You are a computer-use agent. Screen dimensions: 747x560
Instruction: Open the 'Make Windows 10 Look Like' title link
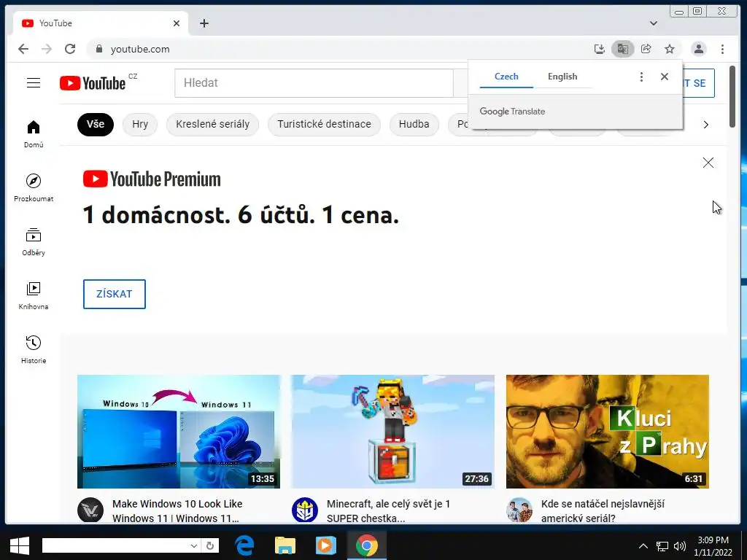tap(177, 511)
